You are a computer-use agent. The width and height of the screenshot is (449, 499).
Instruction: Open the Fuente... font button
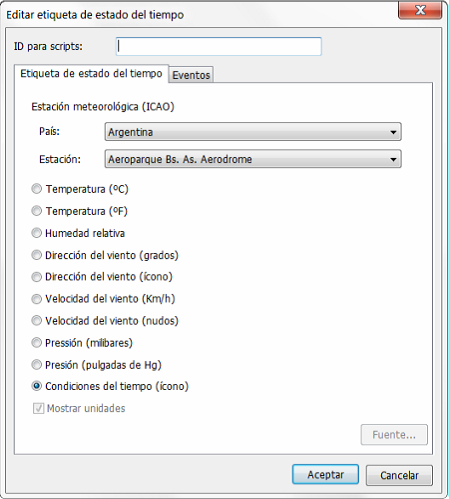[x=394, y=435]
